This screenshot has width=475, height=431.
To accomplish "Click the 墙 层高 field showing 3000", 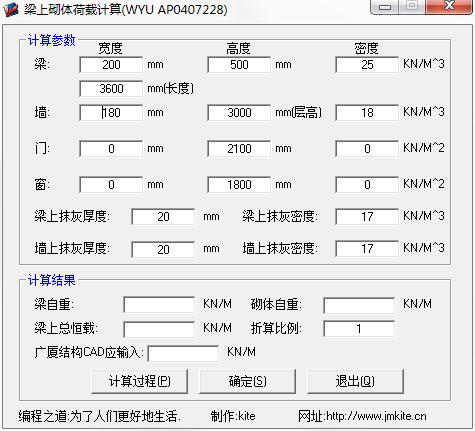I will pyautogui.click(x=239, y=113).
